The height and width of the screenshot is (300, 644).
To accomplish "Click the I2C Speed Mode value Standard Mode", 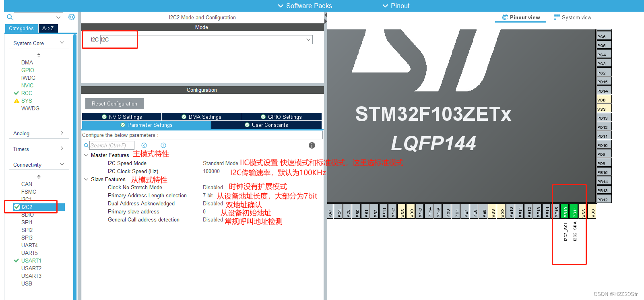I will tap(220, 163).
